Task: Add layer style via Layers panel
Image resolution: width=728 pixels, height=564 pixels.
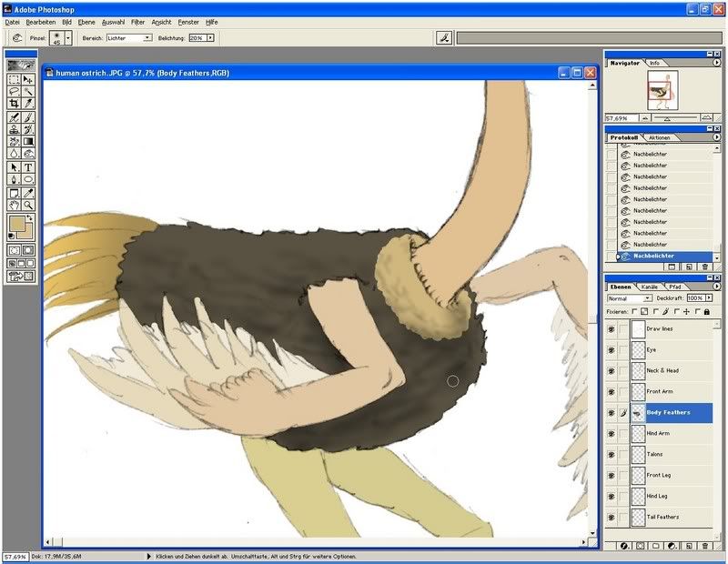Action: click(624, 546)
